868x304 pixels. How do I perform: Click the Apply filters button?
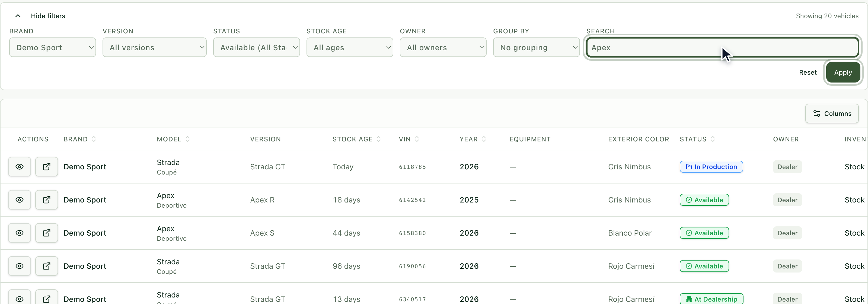843,72
